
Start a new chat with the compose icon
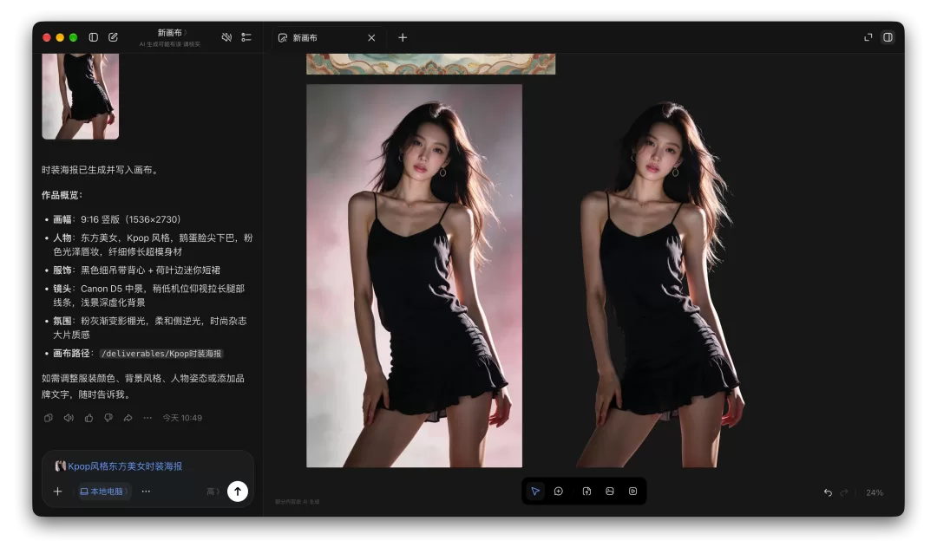pos(113,37)
